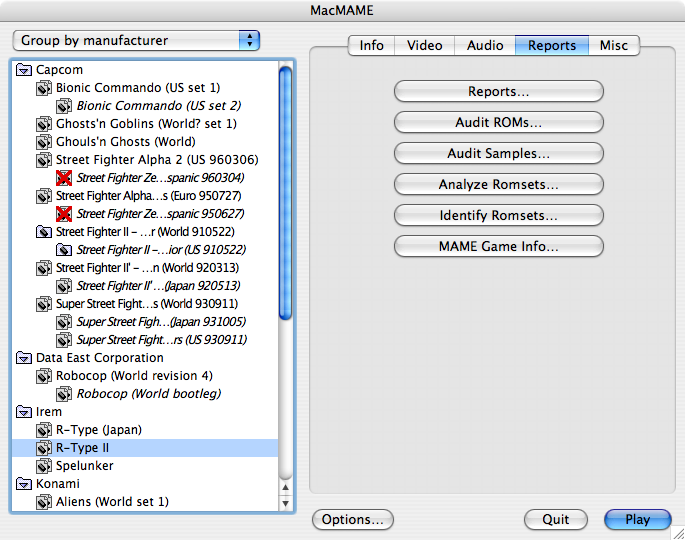Open the Options... dialog
Image resolution: width=685 pixels, height=540 pixels.
[353, 519]
